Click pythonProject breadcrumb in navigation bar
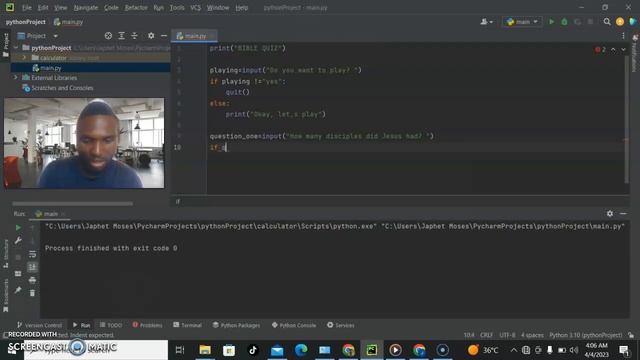The width and height of the screenshot is (640, 360). [25, 22]
